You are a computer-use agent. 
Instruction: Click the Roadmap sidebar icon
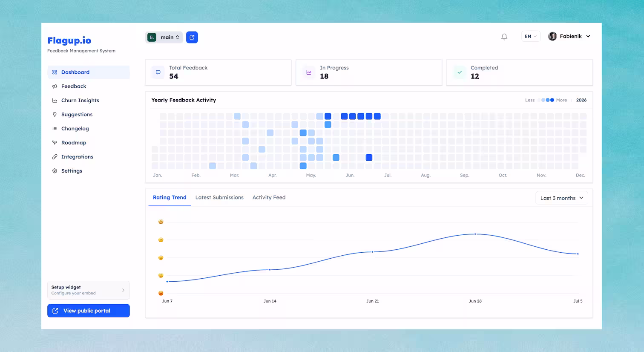coord(55,143)
